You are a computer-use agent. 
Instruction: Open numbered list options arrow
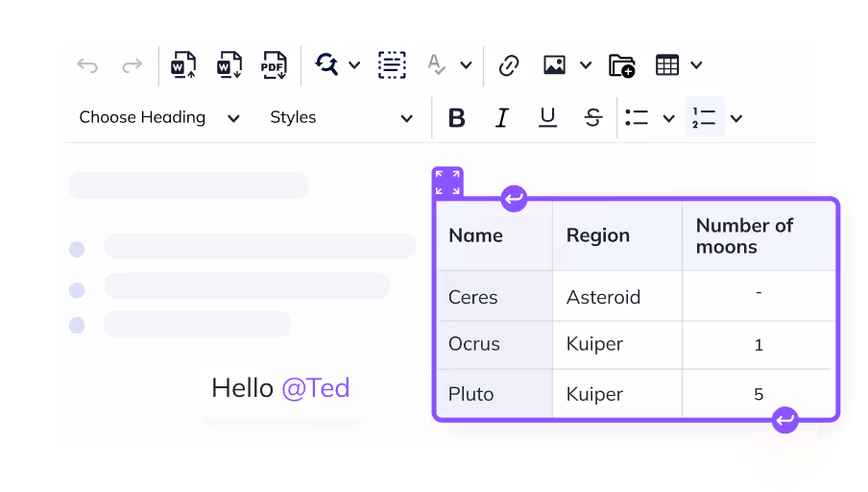pos(736,118)
